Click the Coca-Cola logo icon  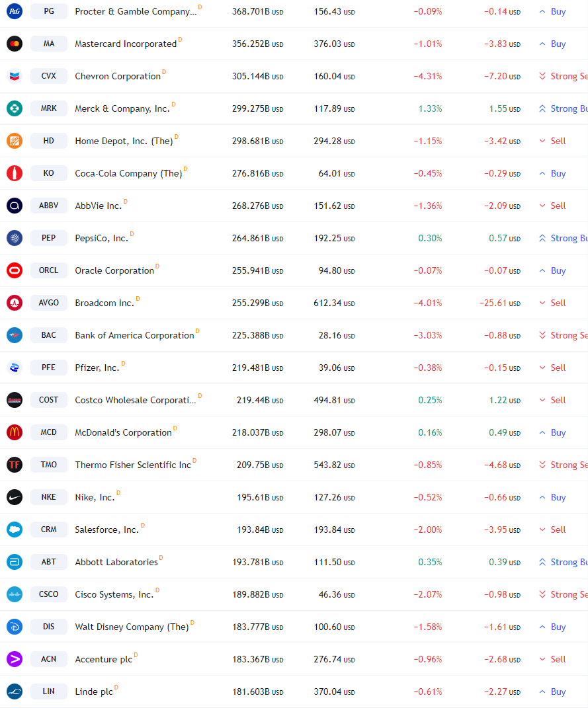(15, 173)
